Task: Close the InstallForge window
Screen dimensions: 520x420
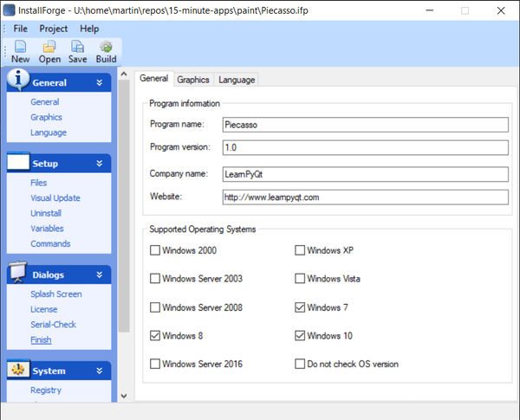Action: click(x=501, y=10)
